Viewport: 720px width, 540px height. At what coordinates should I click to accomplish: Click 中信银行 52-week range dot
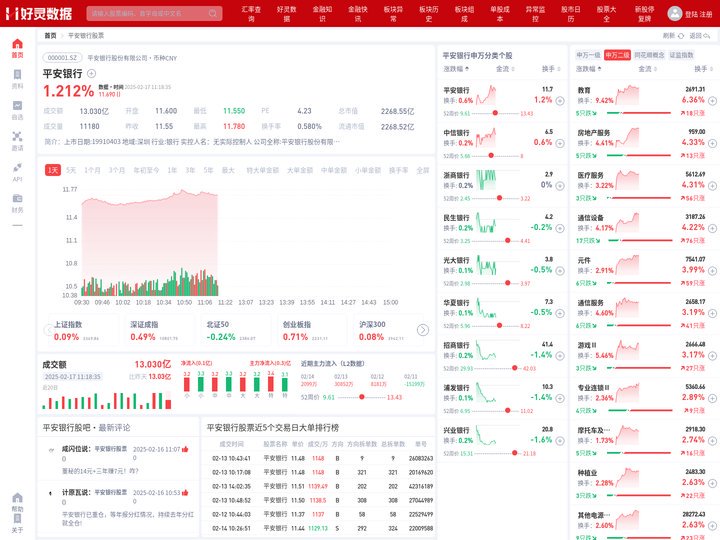[x=491, y=156]
